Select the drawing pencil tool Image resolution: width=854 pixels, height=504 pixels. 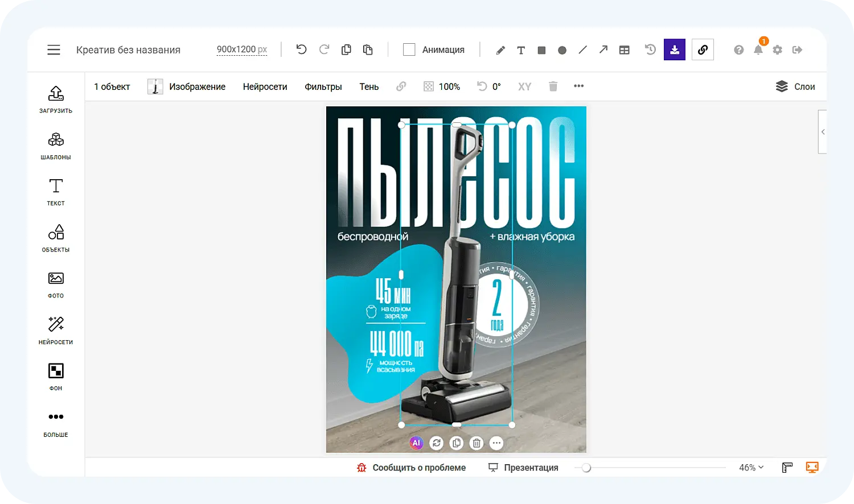coord(500,49)
